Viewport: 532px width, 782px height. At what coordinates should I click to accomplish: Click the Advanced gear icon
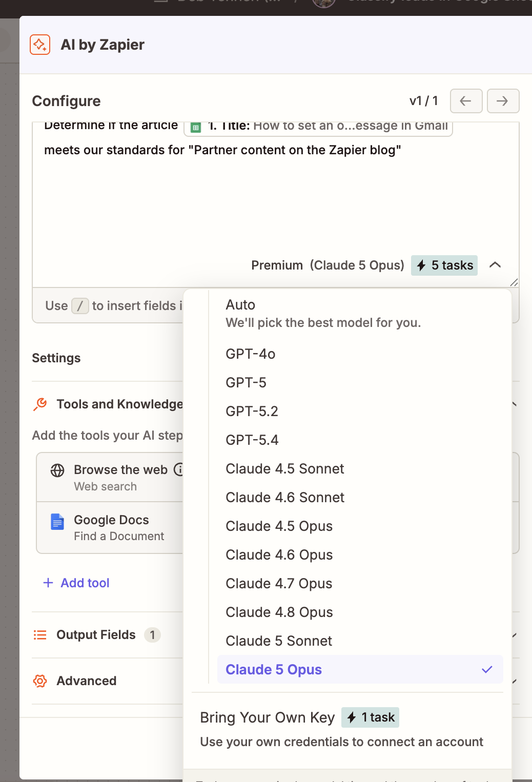[40, 681]
